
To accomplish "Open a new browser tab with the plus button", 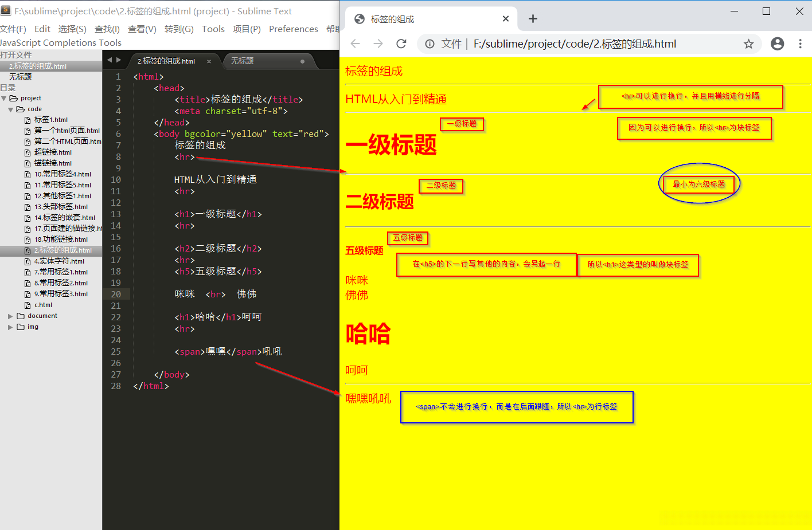I will click(533, 18).
